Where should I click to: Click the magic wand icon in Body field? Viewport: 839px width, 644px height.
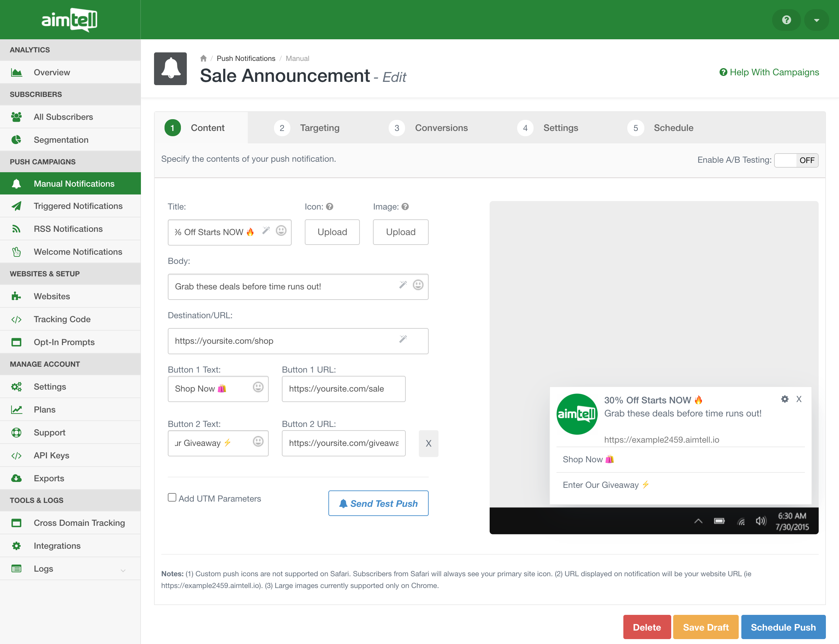tap(402, 285)
